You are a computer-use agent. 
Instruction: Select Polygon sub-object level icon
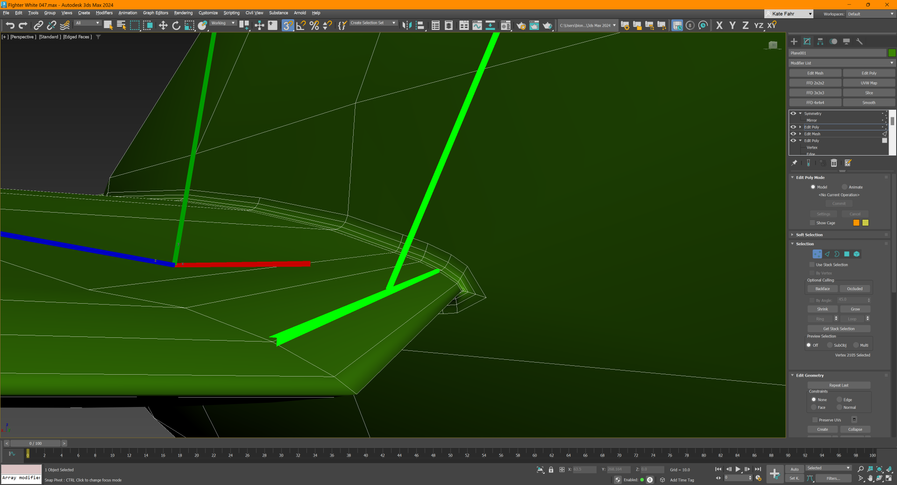click(847, 254)
